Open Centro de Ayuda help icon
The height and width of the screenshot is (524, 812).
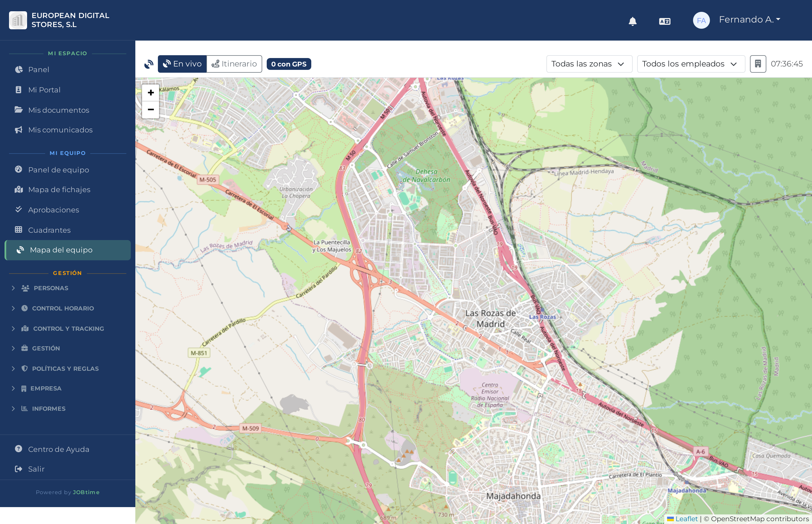coord(19,449)
